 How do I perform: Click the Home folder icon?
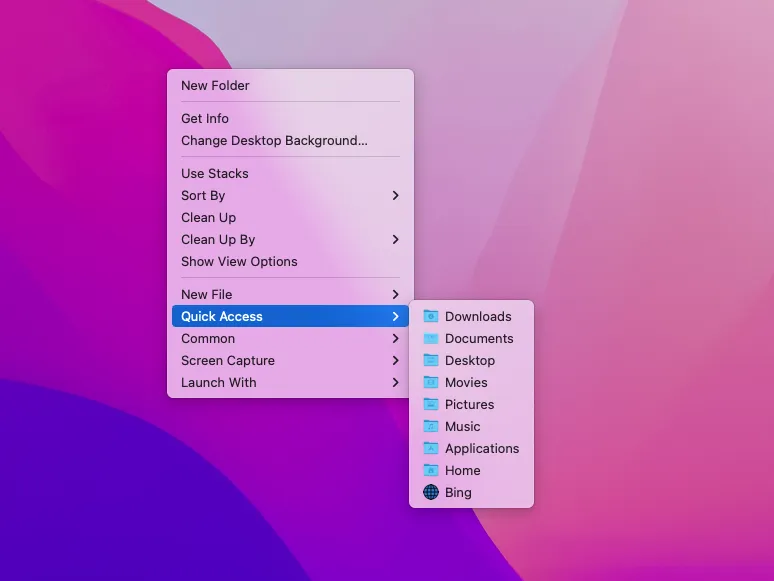tap(431, 470)
